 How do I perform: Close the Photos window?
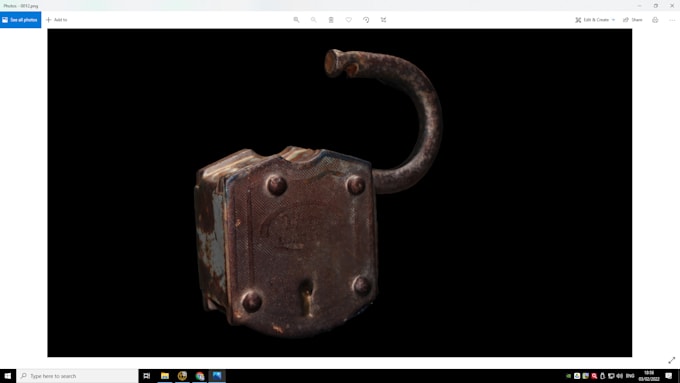[672, 6]
